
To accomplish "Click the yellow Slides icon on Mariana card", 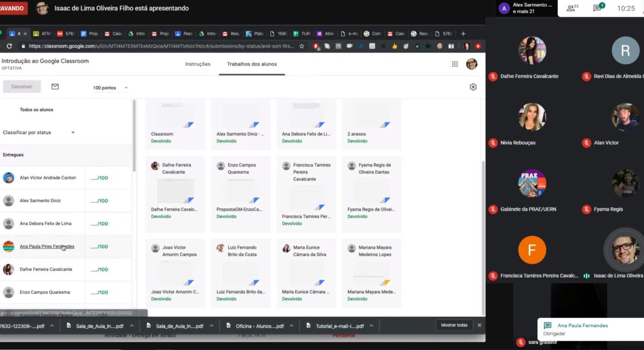I will [x=385, y=282].
